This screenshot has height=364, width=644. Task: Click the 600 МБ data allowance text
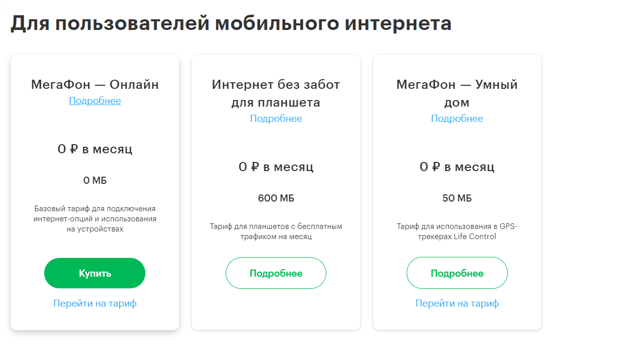pos(275,198)
